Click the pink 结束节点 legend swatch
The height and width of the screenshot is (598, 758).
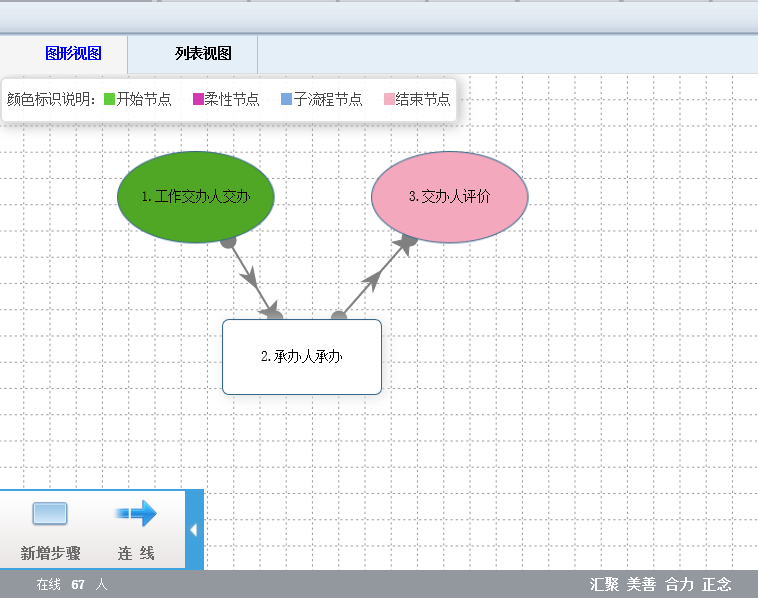click(389, 99)
